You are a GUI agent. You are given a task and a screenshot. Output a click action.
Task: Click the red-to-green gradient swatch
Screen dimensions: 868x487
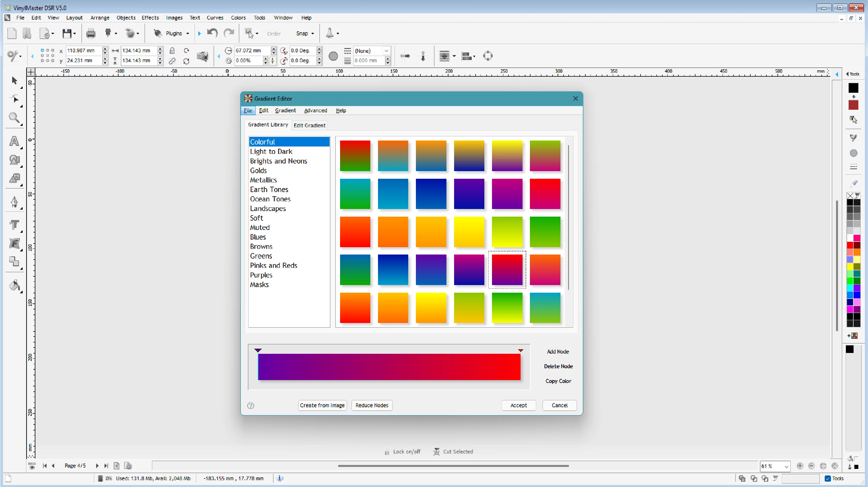[x=355, y=156]
